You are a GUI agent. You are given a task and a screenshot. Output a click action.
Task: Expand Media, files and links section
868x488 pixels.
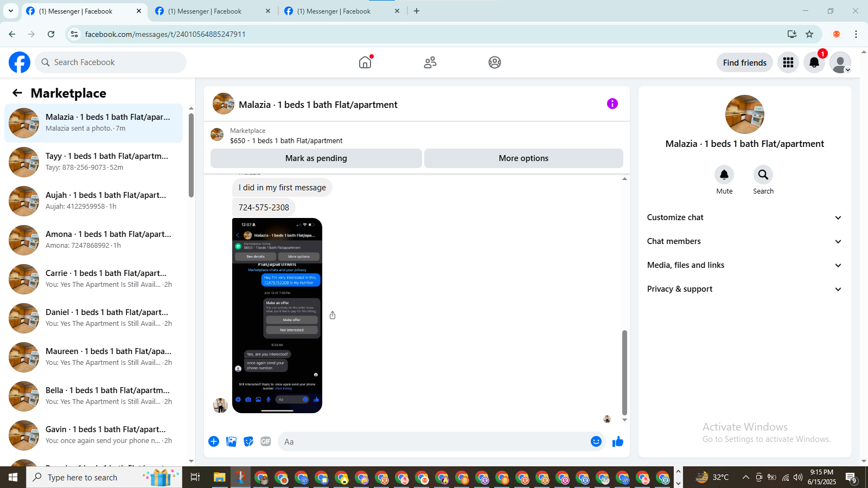click(x=744, y=265)
